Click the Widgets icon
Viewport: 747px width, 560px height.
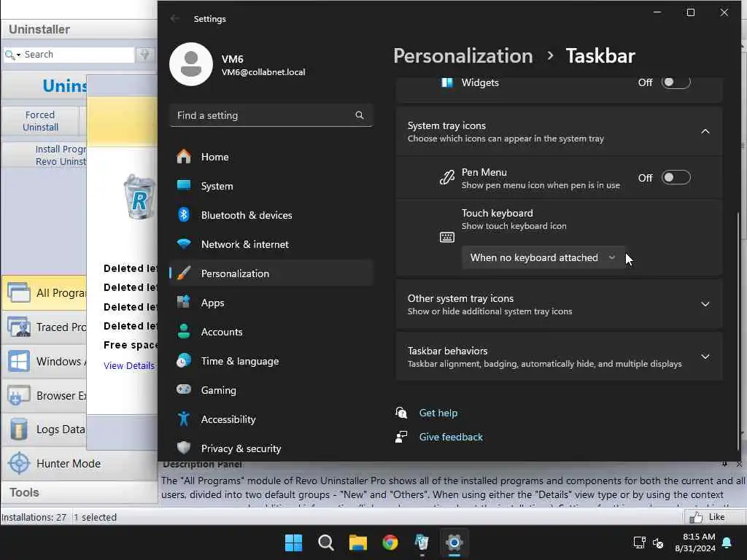447,82
